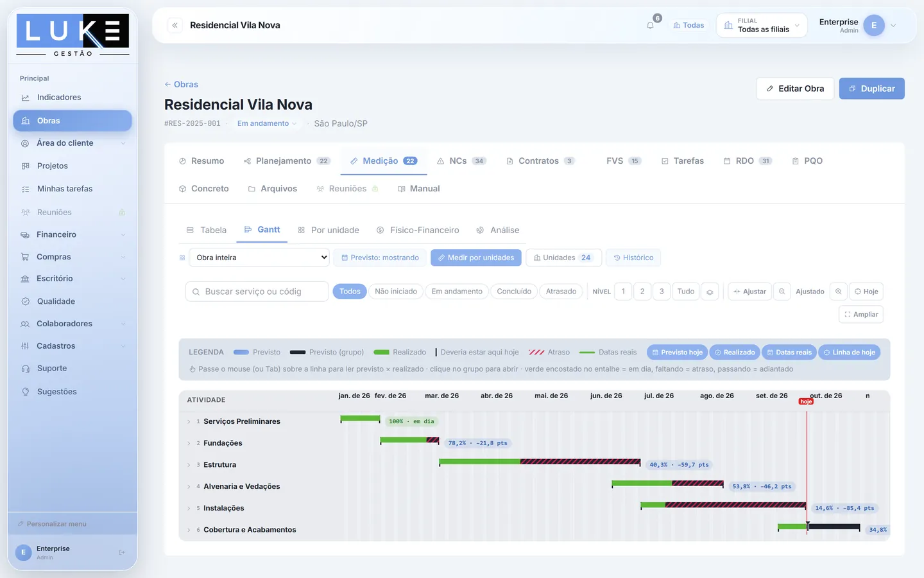Click the logout icon beside Enterprise user
The width and height of the screenshot is (924, 578).
pos(122,552)
